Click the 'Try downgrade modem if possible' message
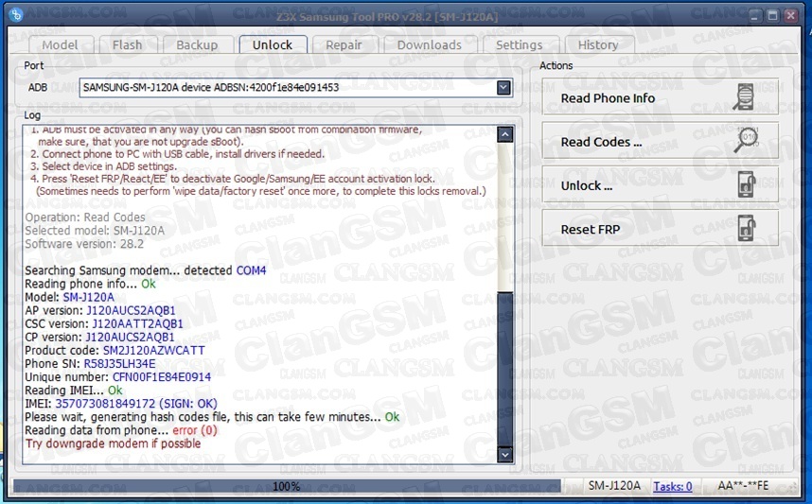Viewport: 812px width, 504px height. coord(113,444)
